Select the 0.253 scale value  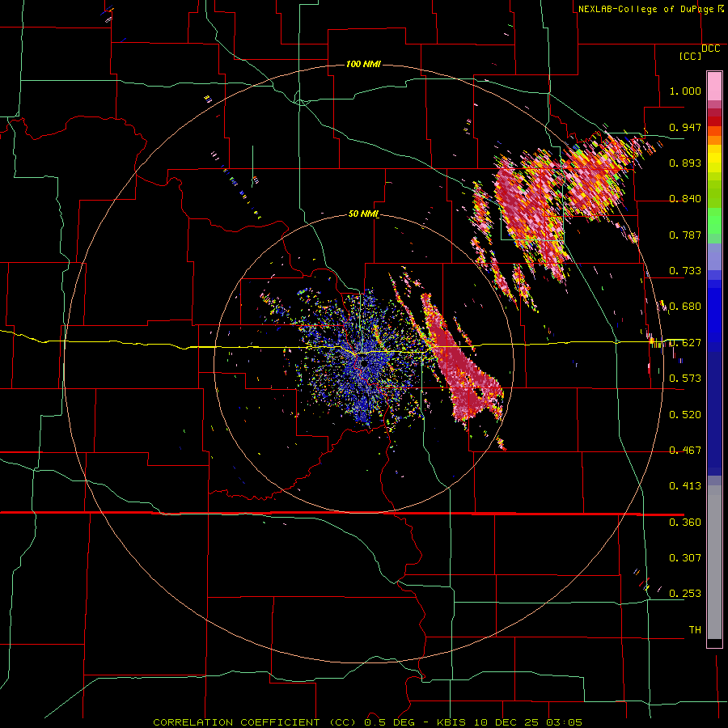coord(685,594)
